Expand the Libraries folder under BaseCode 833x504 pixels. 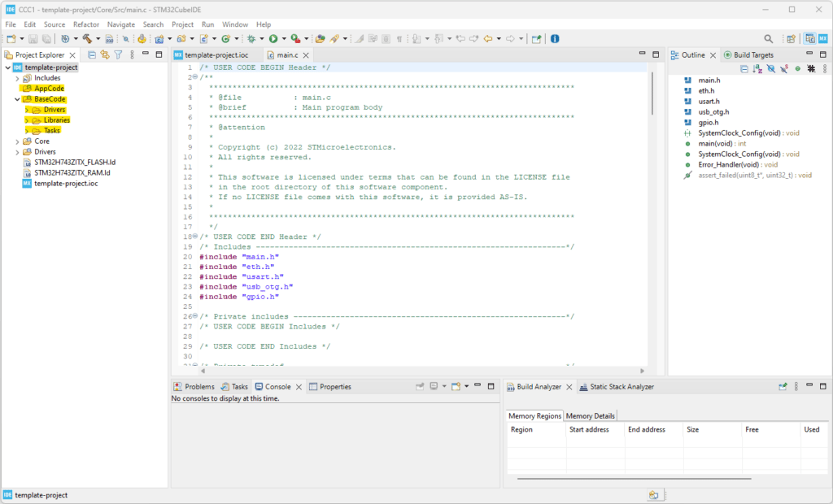27,120
